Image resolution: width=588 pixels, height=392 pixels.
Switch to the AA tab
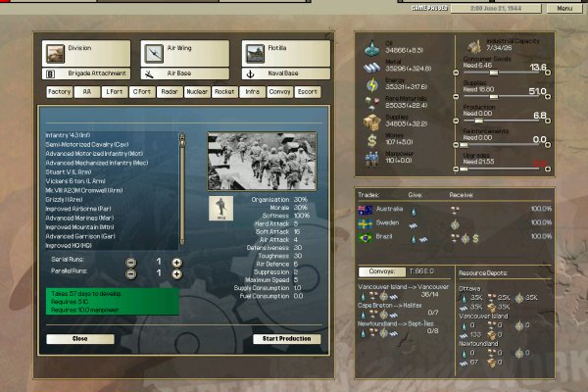coord(87,92)
